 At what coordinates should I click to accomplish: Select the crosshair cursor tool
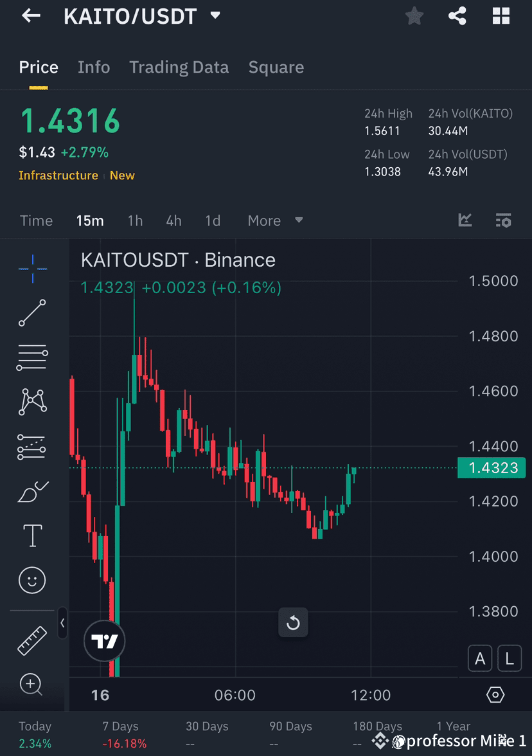(x=32, y=269)
